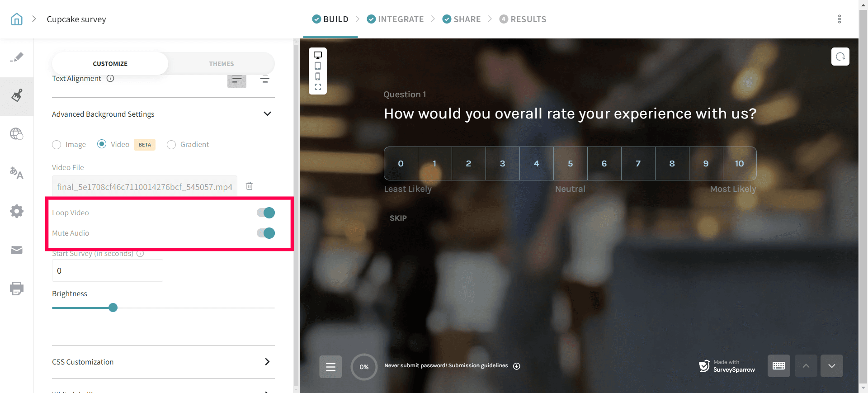
Task: Click the SKIP button in preview
Action: (398, 218)
